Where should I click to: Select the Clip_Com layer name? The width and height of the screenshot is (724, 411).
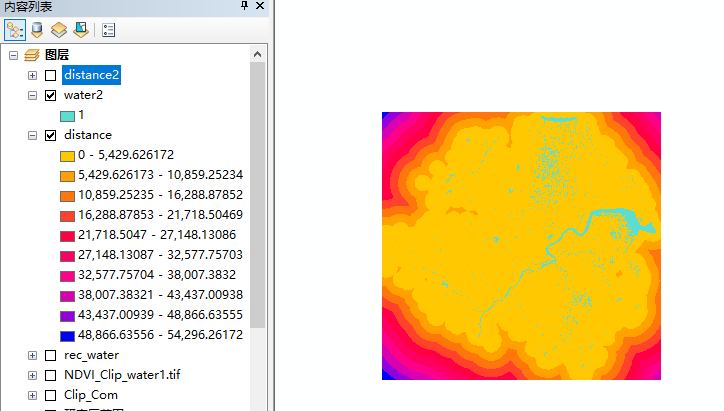pyautogui.click(x=91, y=395)
